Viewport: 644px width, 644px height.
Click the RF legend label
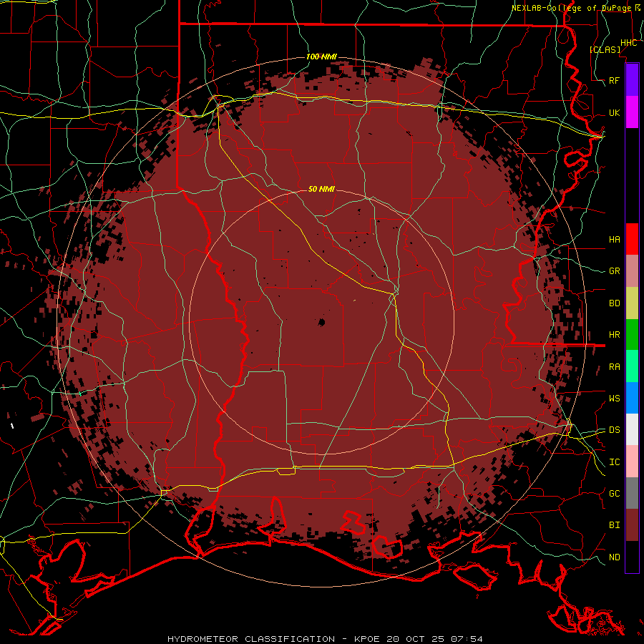click(614, 81)
